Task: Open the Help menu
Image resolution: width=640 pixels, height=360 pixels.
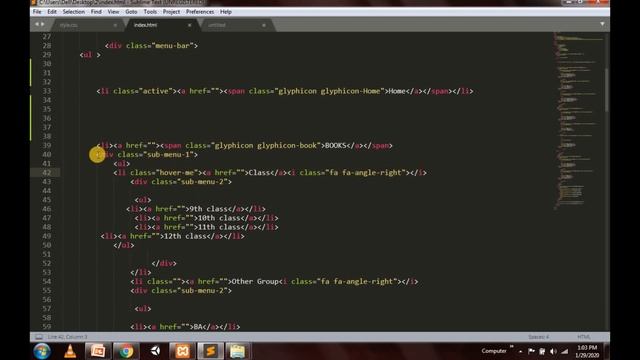Action: [226, 12]
